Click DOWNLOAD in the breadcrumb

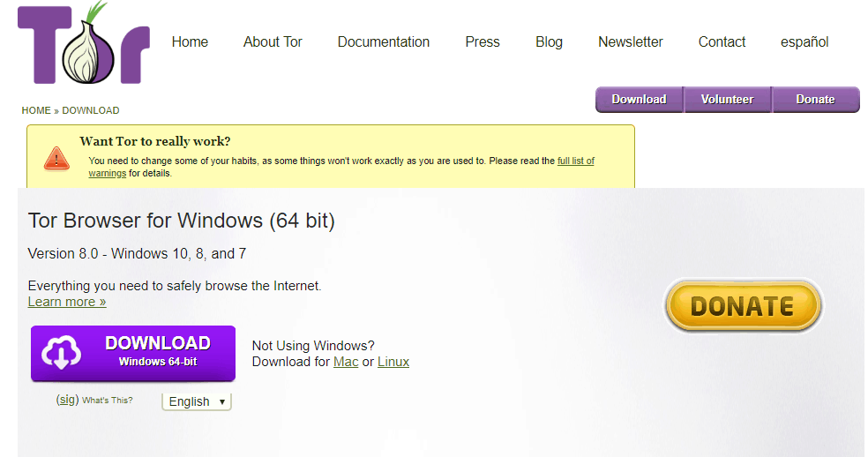coord(91,110)
